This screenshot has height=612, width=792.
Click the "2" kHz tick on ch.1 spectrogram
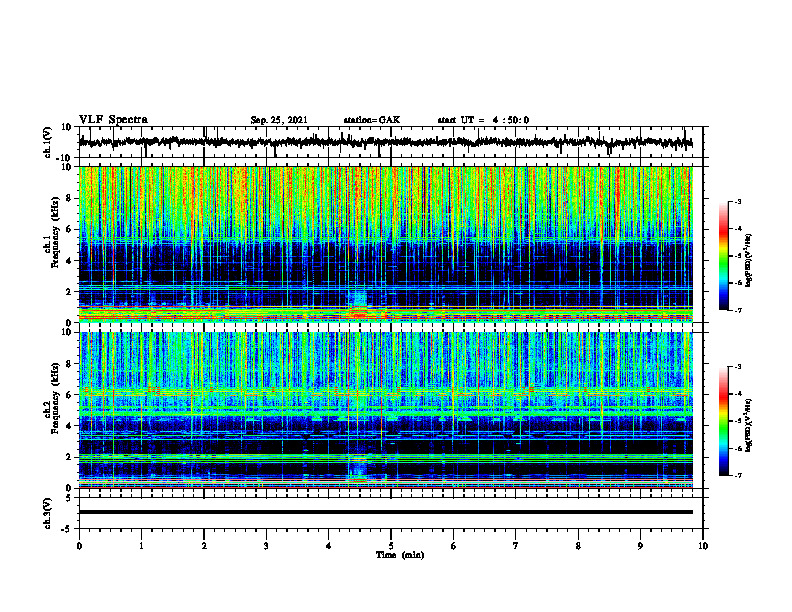(70, 292)
